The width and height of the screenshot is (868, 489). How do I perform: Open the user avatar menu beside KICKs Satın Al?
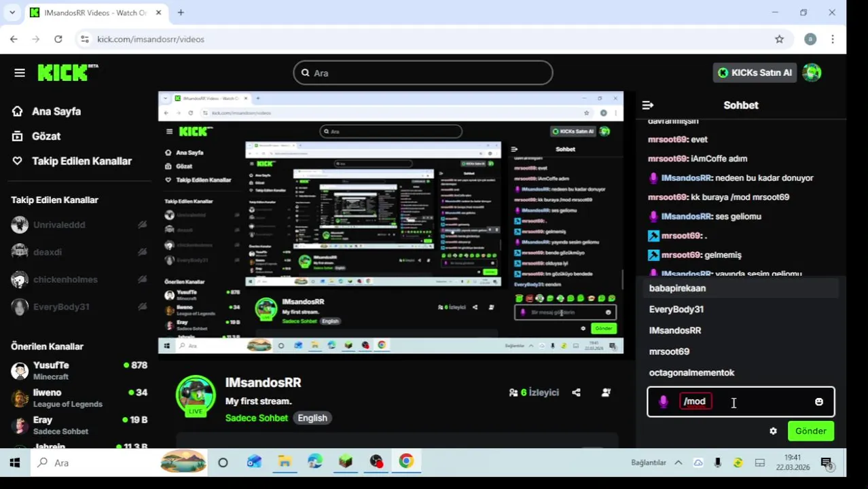click(x=812, y=73)
